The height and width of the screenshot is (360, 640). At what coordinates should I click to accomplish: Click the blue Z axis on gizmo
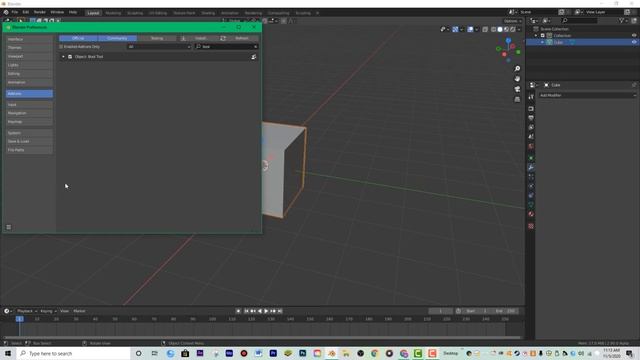point(508,40)
